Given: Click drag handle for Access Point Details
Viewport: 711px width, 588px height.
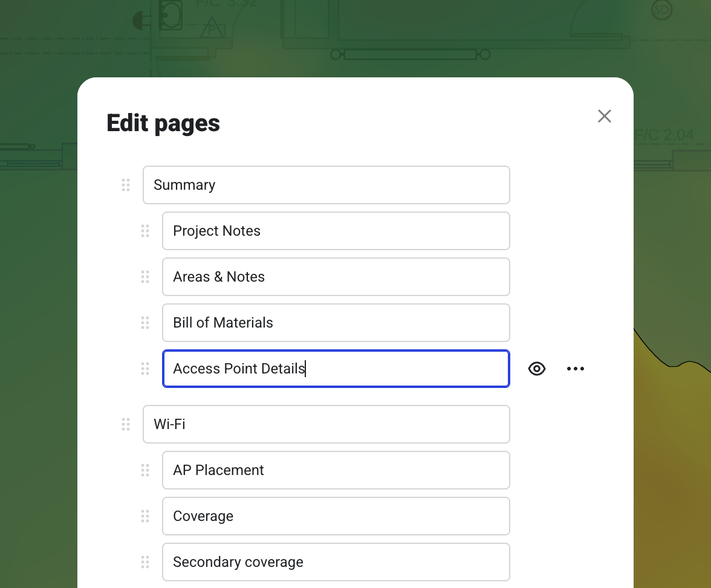Looking at the screenshot, I should click(x=145, y=369).
